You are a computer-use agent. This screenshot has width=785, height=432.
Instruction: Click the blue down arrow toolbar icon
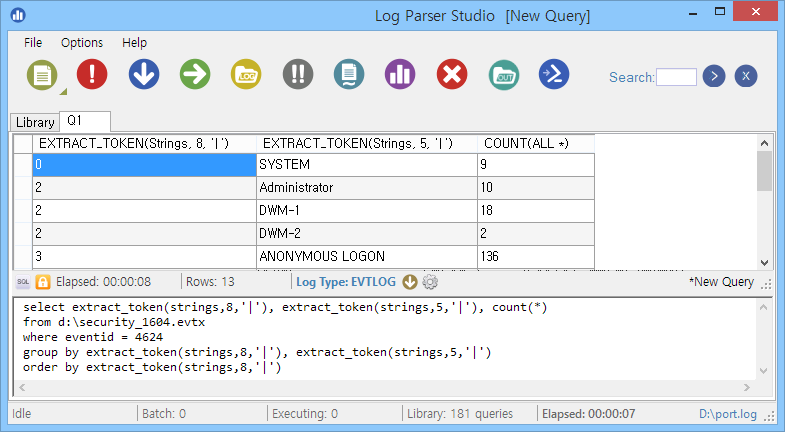144,74
